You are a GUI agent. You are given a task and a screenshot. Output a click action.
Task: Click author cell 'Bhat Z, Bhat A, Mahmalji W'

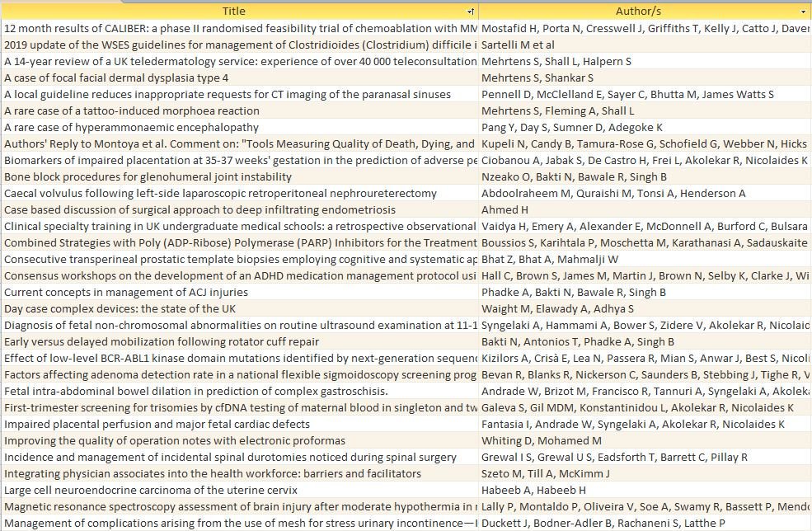pos(645,260)
